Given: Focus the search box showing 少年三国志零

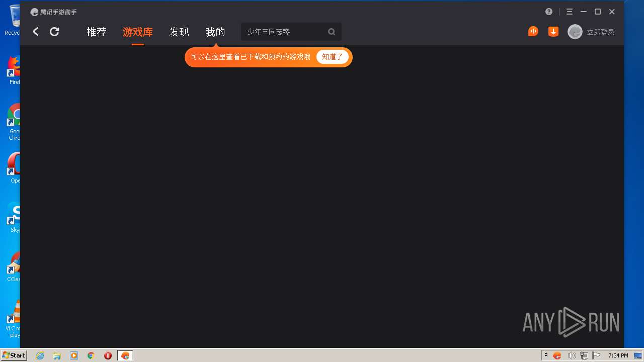Looking at the screenshot, I should 291,32.
